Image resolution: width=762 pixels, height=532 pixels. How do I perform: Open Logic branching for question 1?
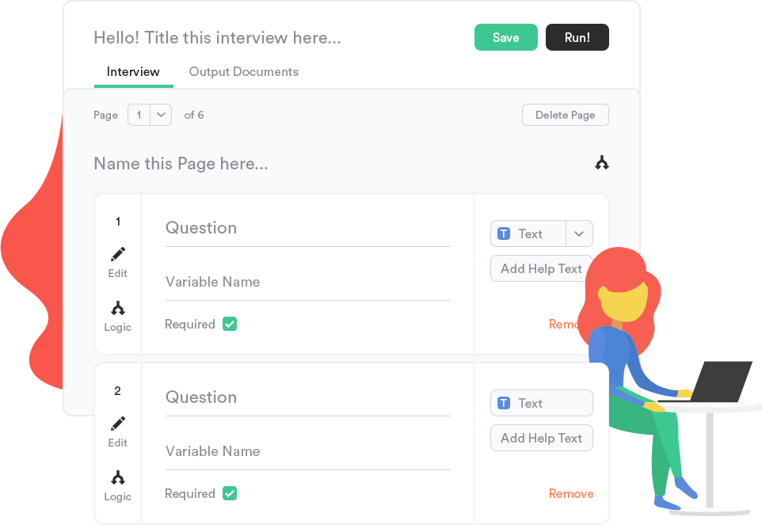(x=117, y=309)
